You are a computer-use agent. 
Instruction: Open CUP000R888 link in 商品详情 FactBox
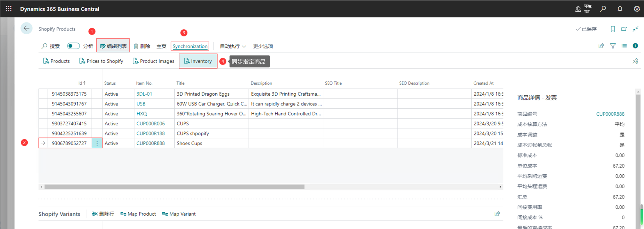click(x=610, y=114)
